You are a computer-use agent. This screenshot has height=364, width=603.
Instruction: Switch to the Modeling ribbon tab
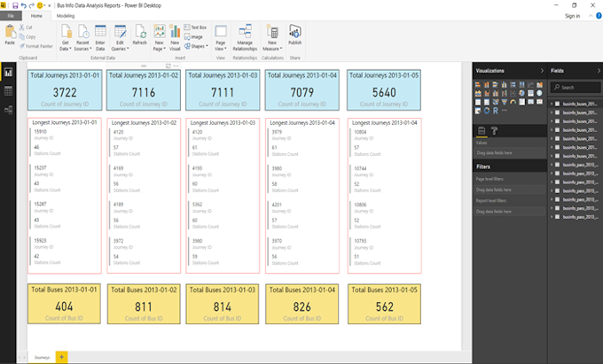pyautogui.click(x=66, y=16)
